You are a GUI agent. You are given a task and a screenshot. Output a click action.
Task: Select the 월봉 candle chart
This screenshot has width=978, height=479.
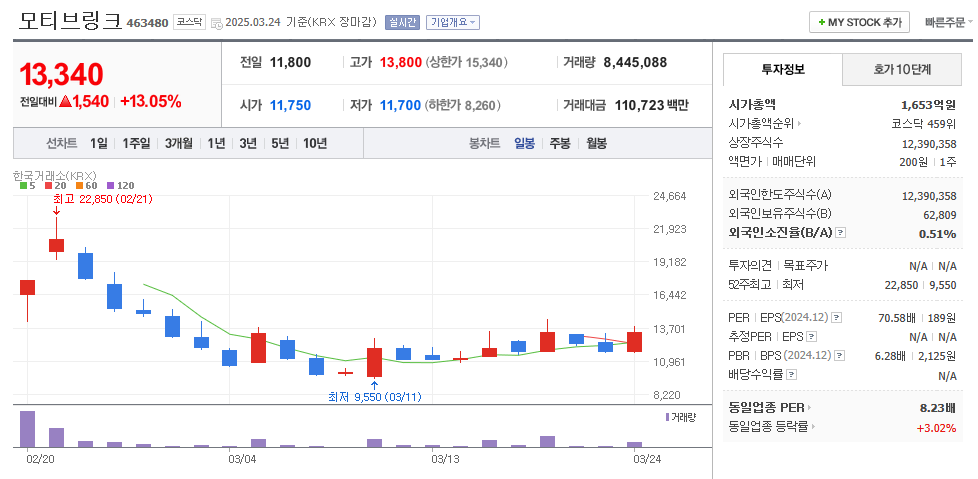(596, 143)
